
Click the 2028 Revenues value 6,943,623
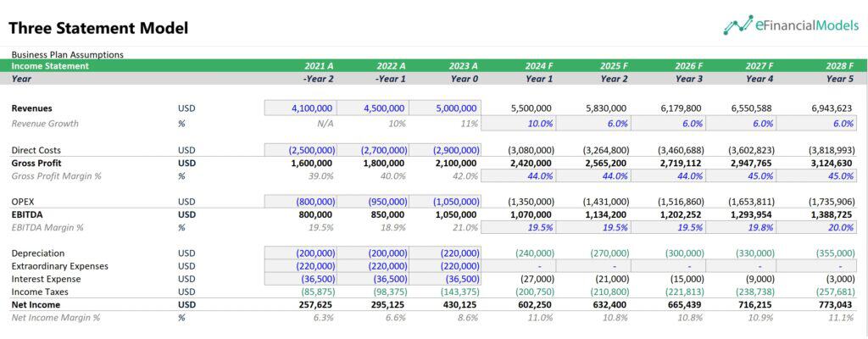tap(831, 108)
